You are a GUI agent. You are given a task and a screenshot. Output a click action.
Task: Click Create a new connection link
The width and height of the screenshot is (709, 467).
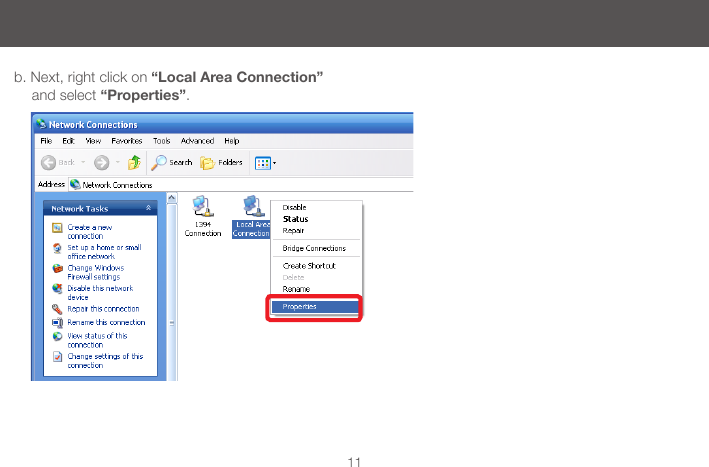90,231
